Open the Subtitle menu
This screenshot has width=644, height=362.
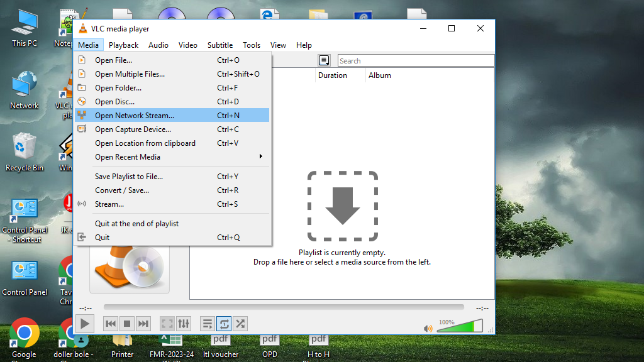(219, 45)
